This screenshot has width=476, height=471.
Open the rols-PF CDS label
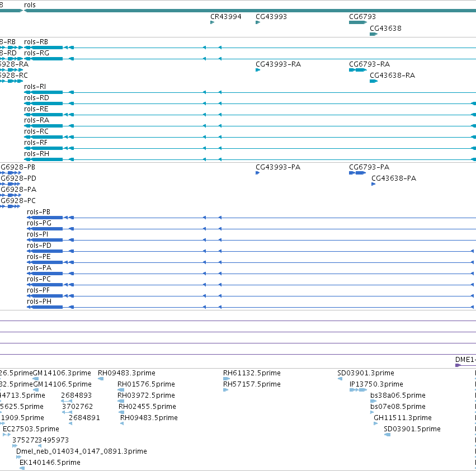coord(38,291)
